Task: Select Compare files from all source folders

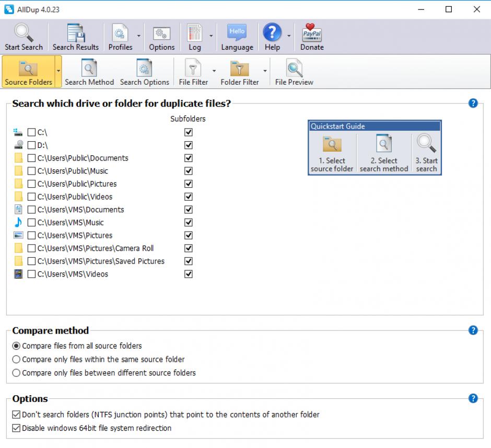Action: pos(16,346)
